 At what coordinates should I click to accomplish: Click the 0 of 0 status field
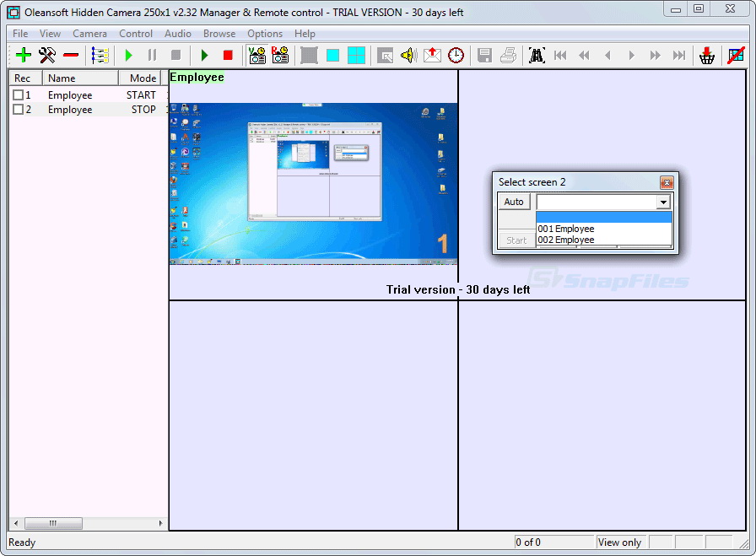pyautogui.click(x=554, y=543)
